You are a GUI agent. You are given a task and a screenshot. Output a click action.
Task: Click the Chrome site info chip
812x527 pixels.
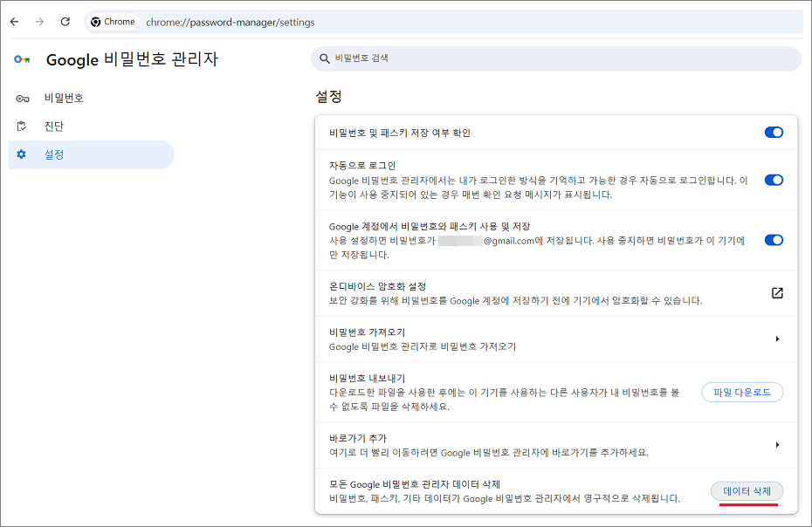113,22
